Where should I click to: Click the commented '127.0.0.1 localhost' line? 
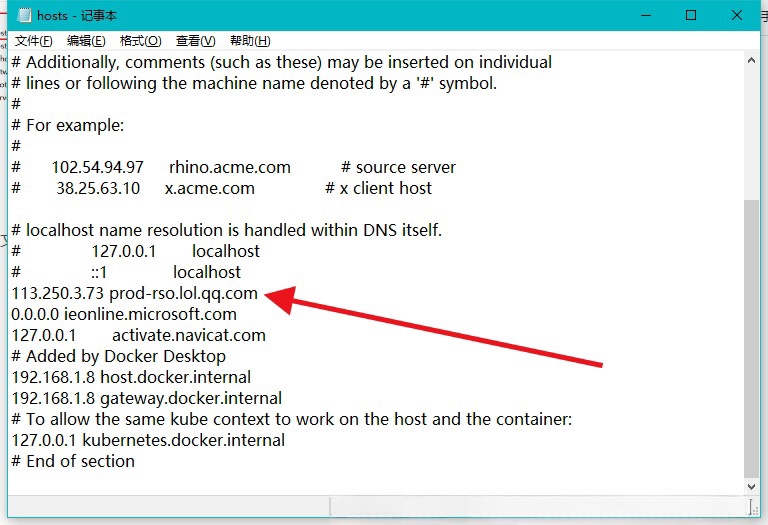pyautogui.click(x=136, y=251)
